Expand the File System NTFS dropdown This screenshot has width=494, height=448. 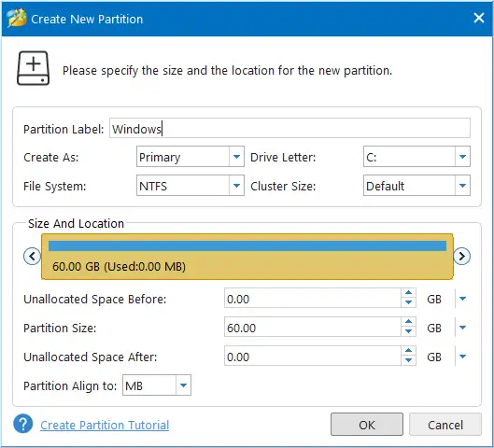(191, 186)
